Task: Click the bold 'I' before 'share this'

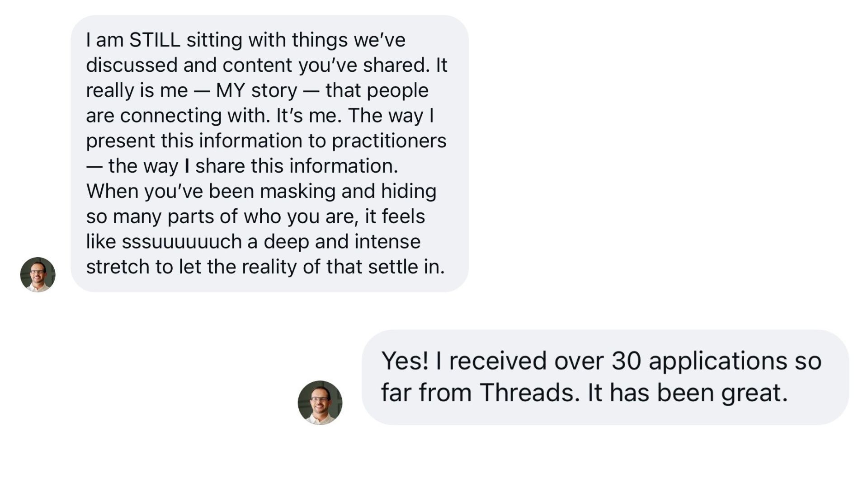Action: (187, 166)
